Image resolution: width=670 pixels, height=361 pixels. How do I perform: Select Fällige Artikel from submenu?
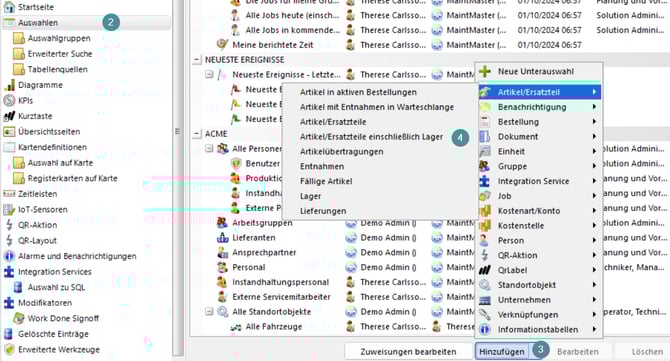[x=326, y=181]
